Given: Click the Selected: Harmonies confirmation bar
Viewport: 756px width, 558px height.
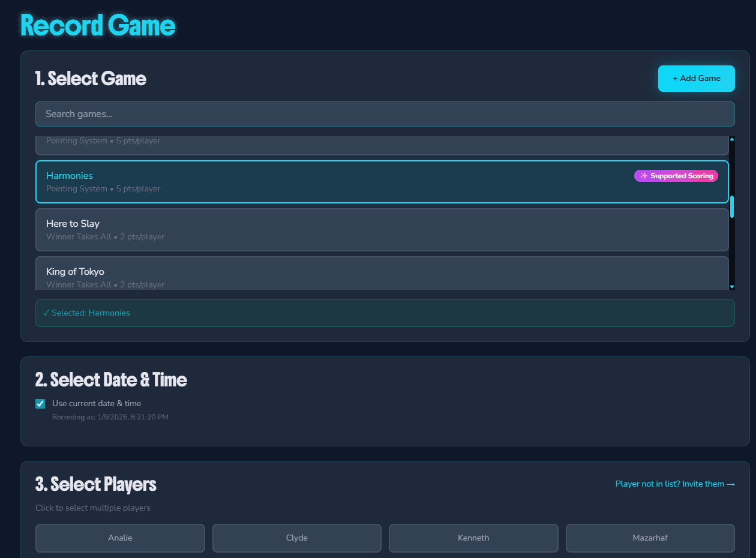Looking at the screenshot, I should (x=384, y=313).
